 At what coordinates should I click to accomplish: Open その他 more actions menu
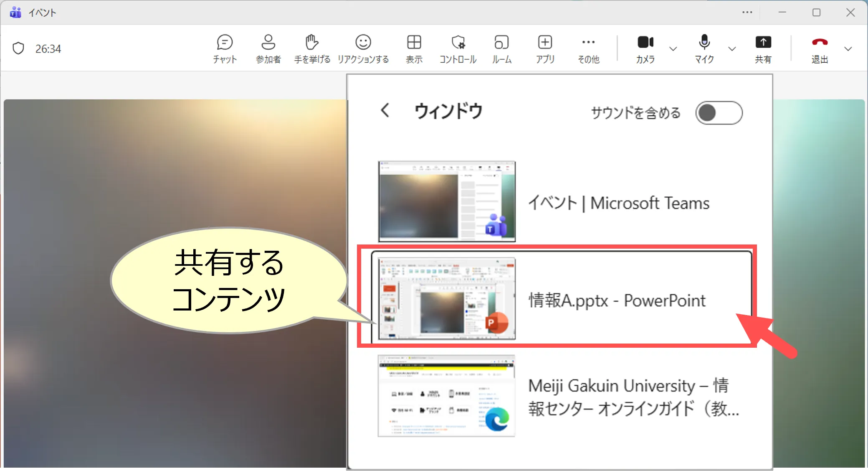[588, 48]
